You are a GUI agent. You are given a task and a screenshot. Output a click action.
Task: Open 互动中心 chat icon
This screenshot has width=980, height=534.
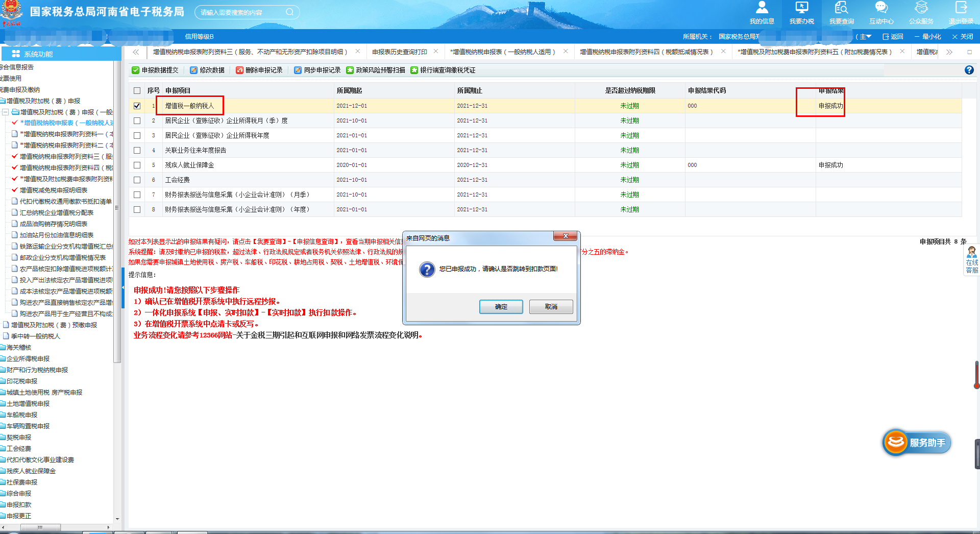pyautogui.click(x=881, y=13)
